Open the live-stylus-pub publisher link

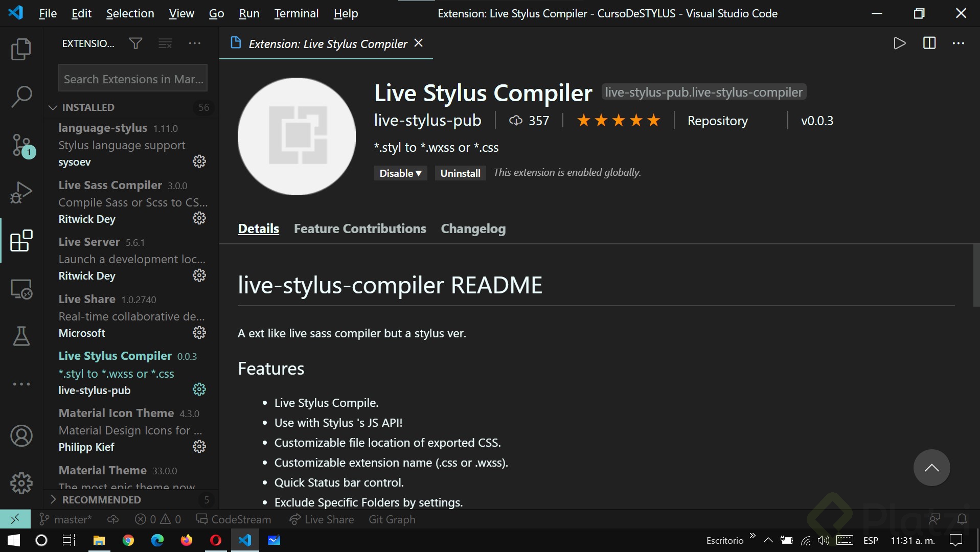427,120
